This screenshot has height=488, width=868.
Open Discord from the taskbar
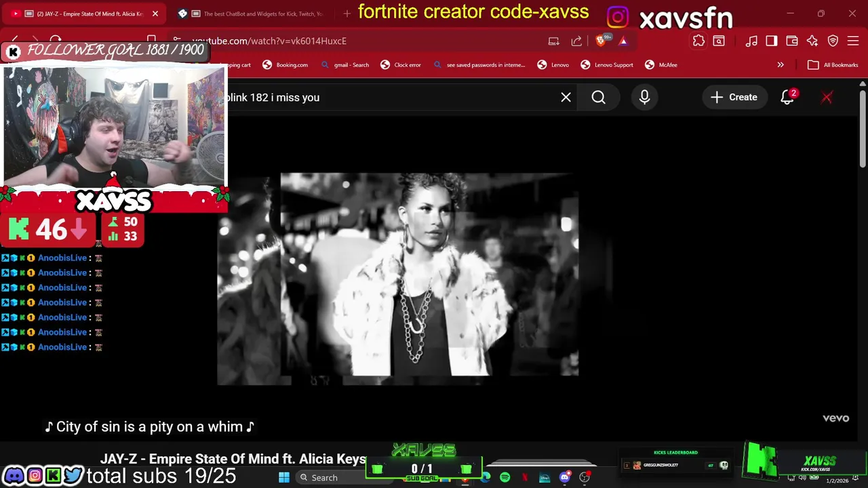point(564,478)
